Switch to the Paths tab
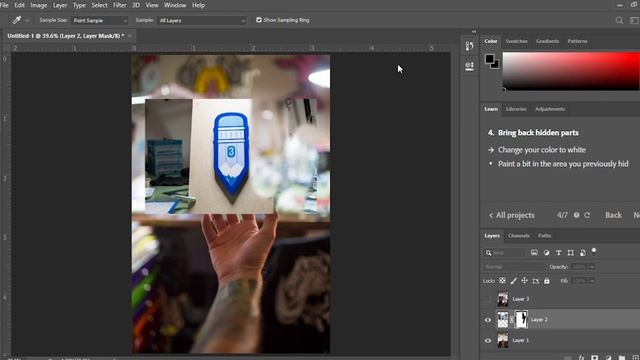This screenshot has width=640, height=360. (x=544, y=236)
